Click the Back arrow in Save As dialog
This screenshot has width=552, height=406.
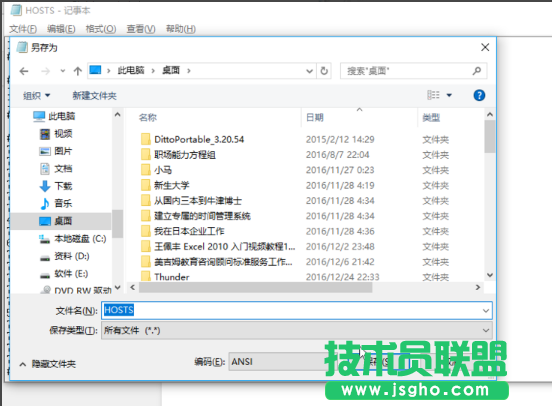tap(24, 71)
